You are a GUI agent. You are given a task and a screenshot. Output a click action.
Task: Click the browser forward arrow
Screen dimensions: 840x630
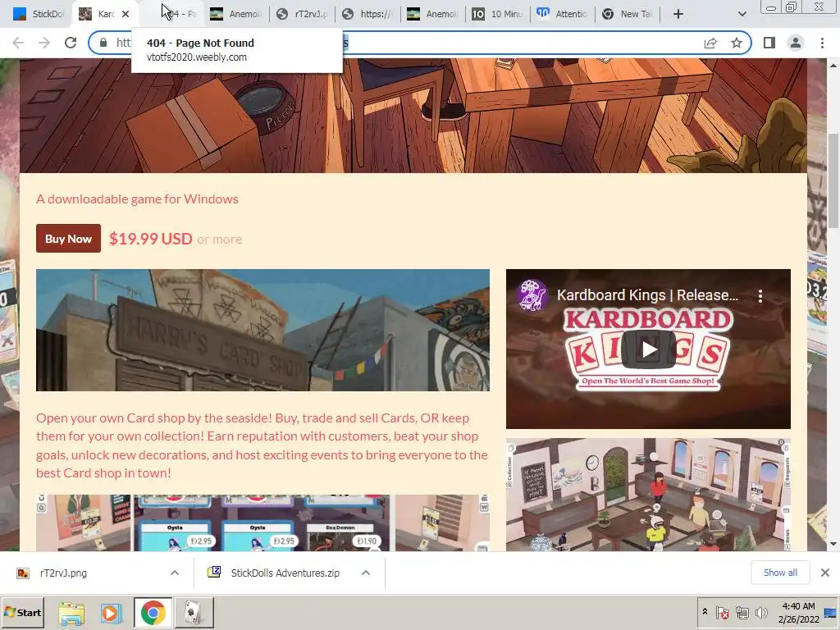44,43
